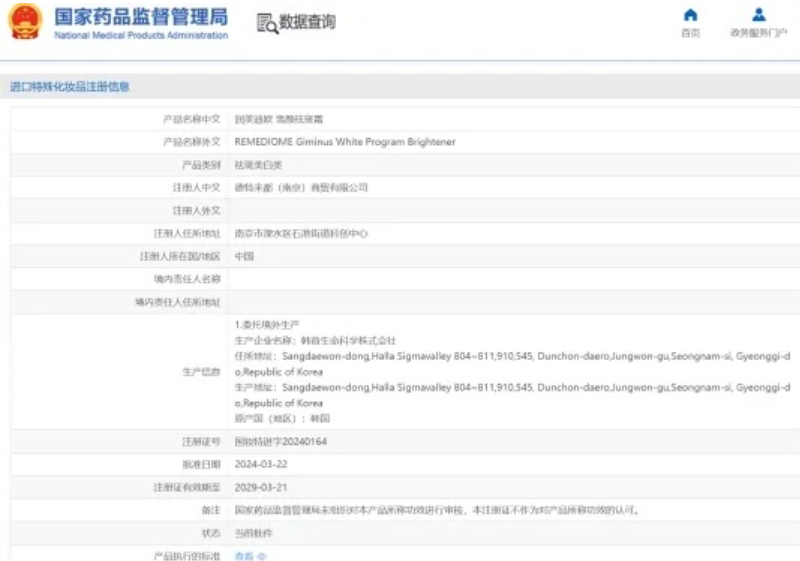Click the 注册人住所地址 address value
This screenshot has width=800, height=561.
[x=301, y=234]
